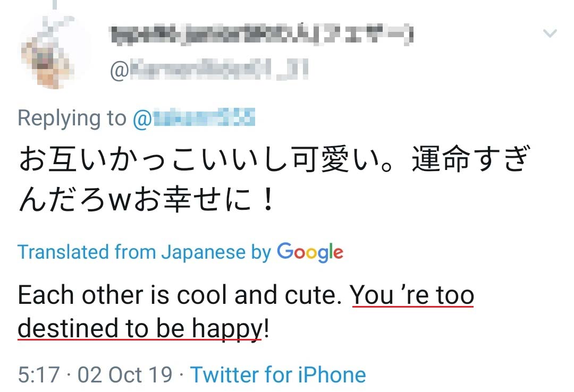
Task: Click the red-underlined "You're too" text
Action: 412,295
